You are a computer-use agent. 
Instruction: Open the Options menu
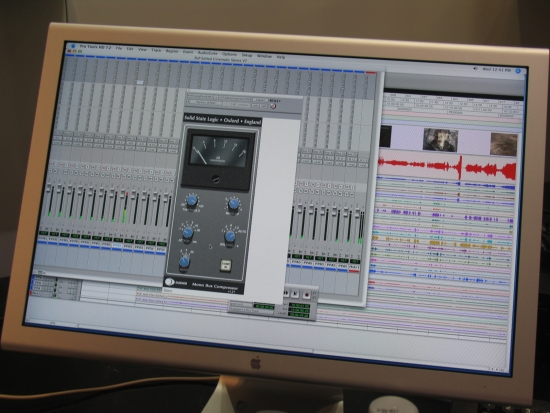229,54
